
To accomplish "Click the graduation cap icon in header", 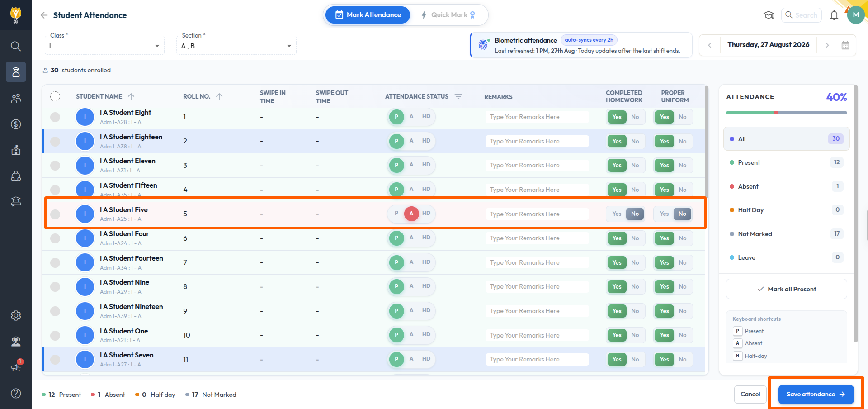I will click(769, 15).
